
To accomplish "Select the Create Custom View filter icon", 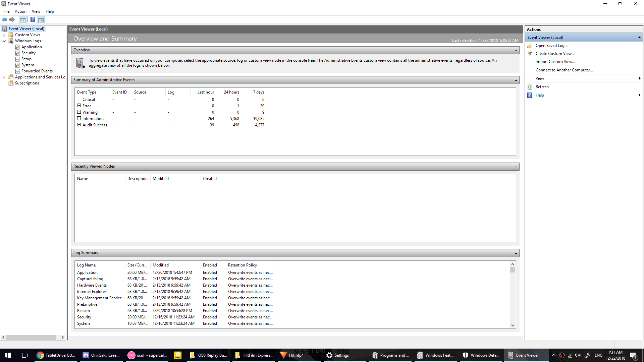I will (x=530, y=54).
